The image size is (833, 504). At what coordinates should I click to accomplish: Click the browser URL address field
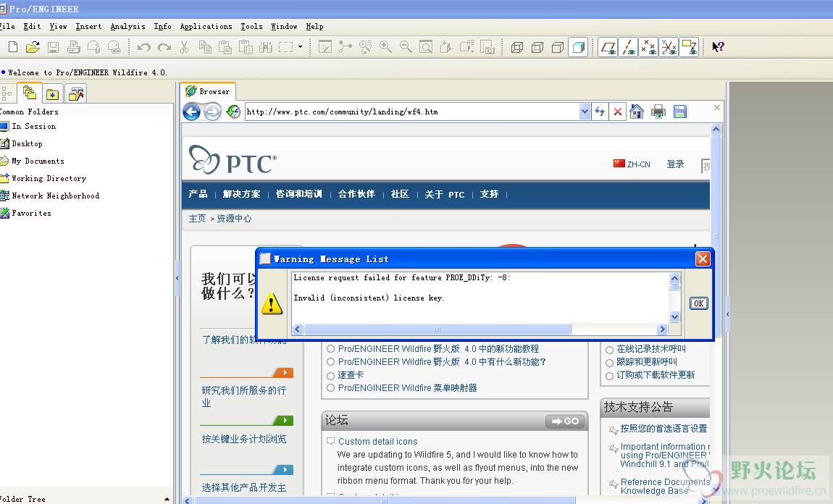click(x=412, y=112)
